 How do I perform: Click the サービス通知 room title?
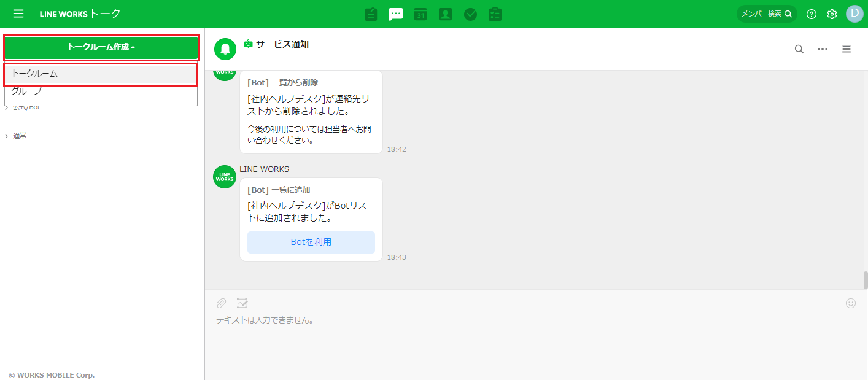tap(282, 44)
